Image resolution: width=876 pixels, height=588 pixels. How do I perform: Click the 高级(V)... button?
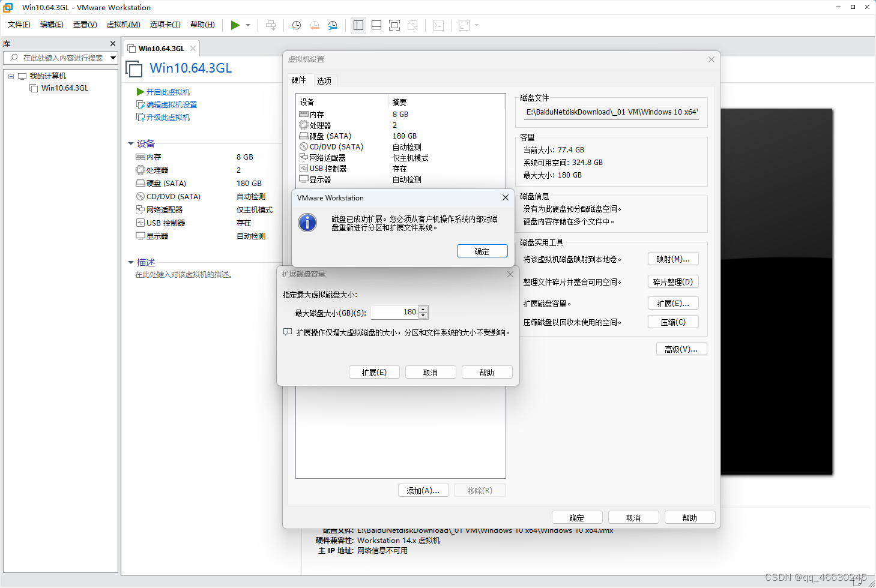(x=681, y=349)
